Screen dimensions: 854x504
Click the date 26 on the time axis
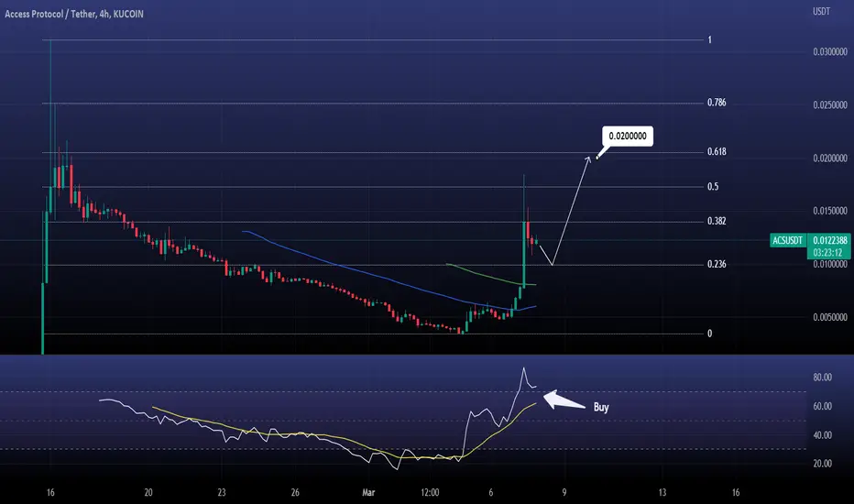tap(295, 493)
